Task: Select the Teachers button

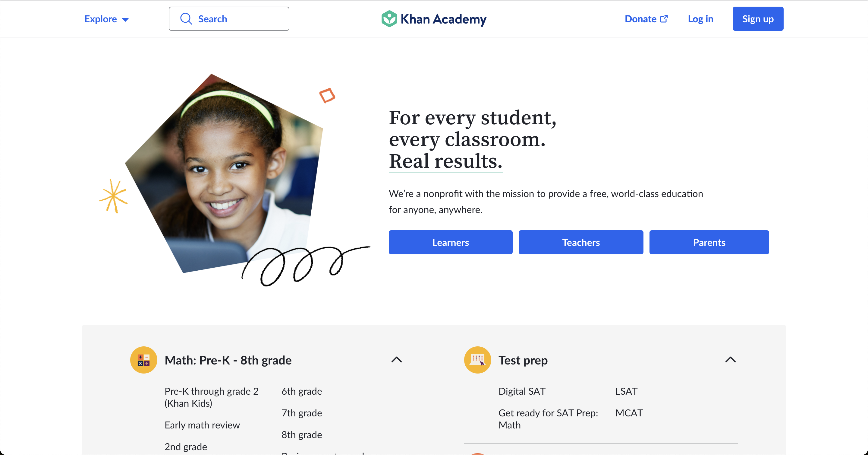Action: click(x=581, y=242)
